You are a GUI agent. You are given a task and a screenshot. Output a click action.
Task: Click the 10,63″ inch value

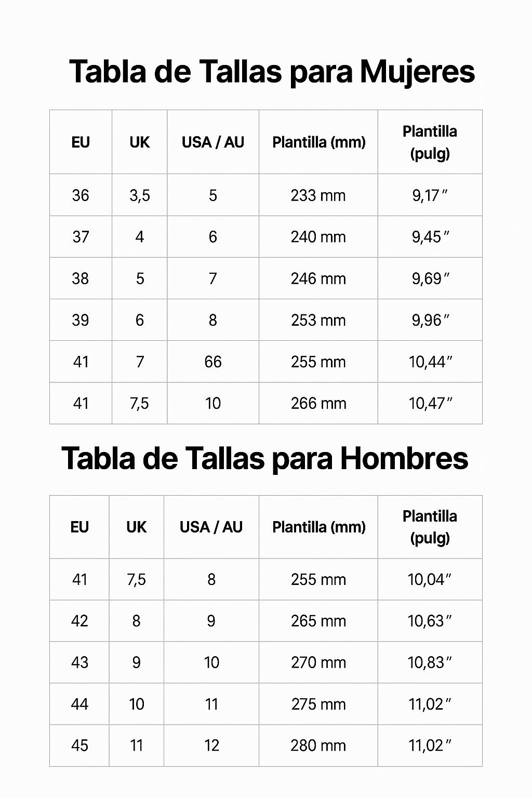(x=430, y=621)
